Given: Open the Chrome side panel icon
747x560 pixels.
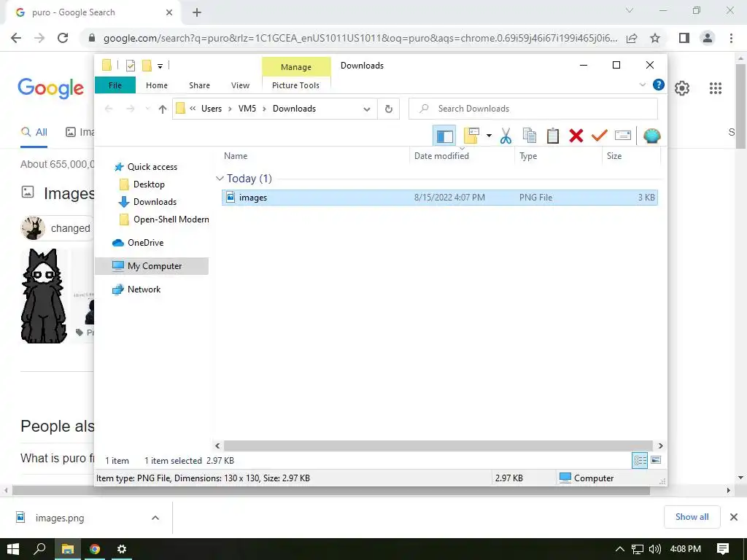Looking at the screenshot, I should tap(684, 38).
